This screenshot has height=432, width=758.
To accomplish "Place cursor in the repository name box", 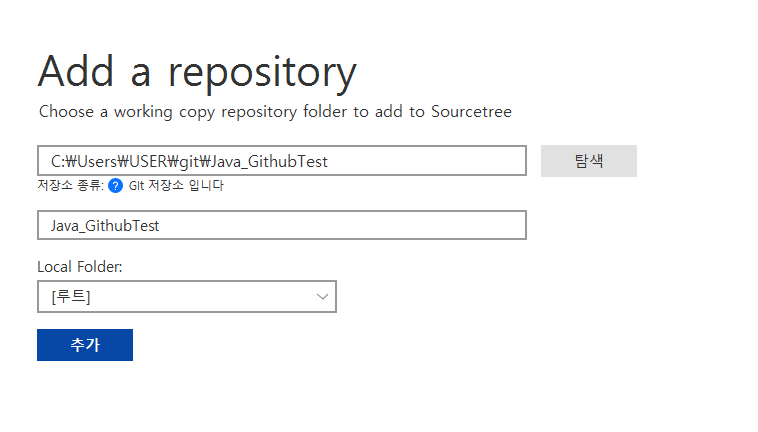I will [x=282, y=225].
